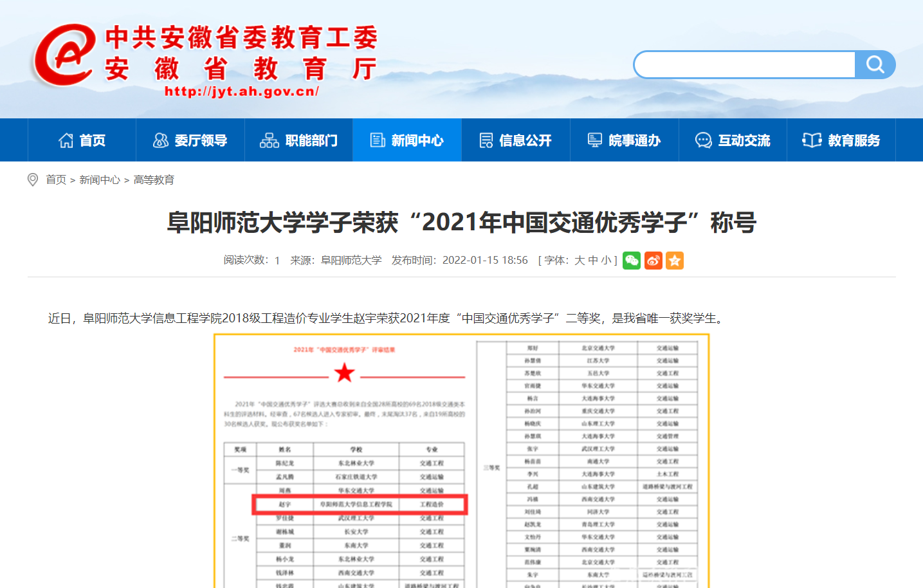This screenshot has height=588, width=923.
Task: Open the 委厅领导 menu
Action: click(190, 140)
